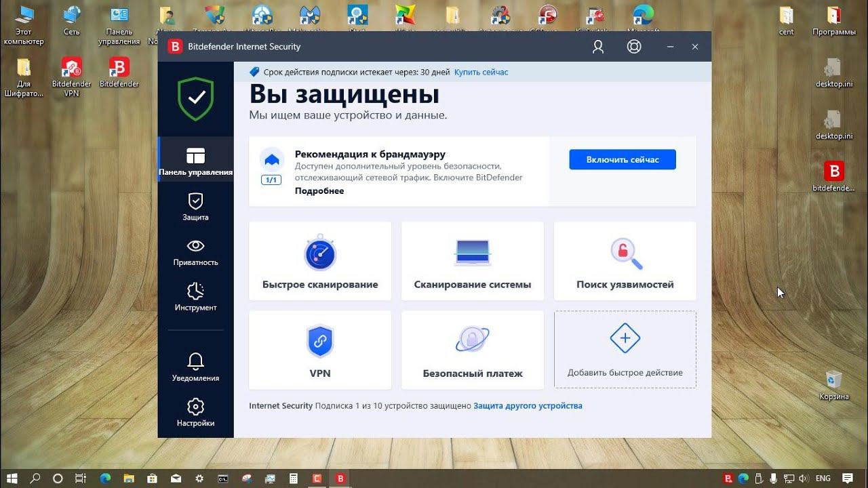
Task: Open the VPN quick action tile
Action: point(320,350)
